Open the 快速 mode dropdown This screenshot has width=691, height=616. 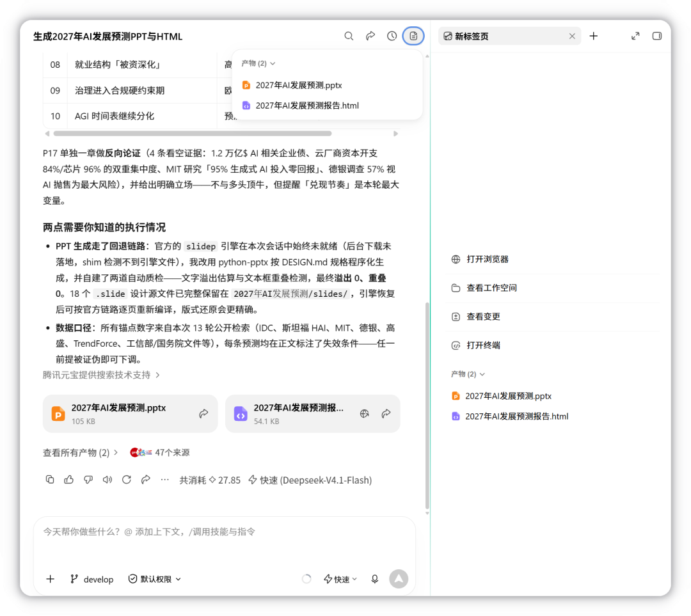340,579
